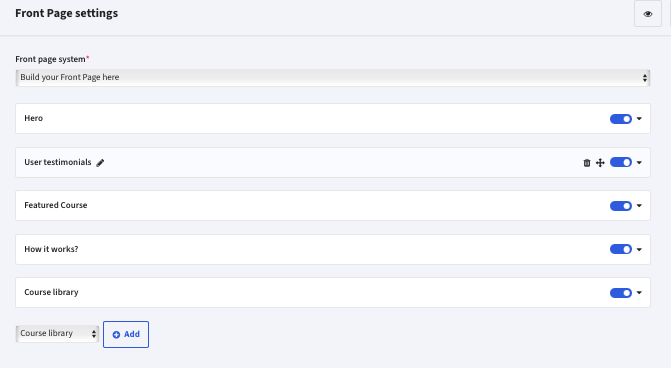Viewport: 671px width, 368px height.
Task: Open the Course library section type select
Action: coord(57,334)
